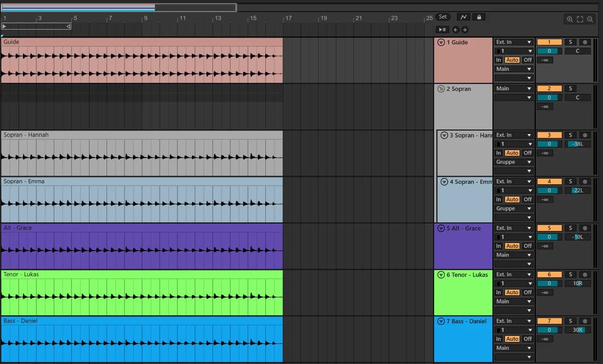Open the Main dropdown on 2 Sopran track

(x=514, y=89)
